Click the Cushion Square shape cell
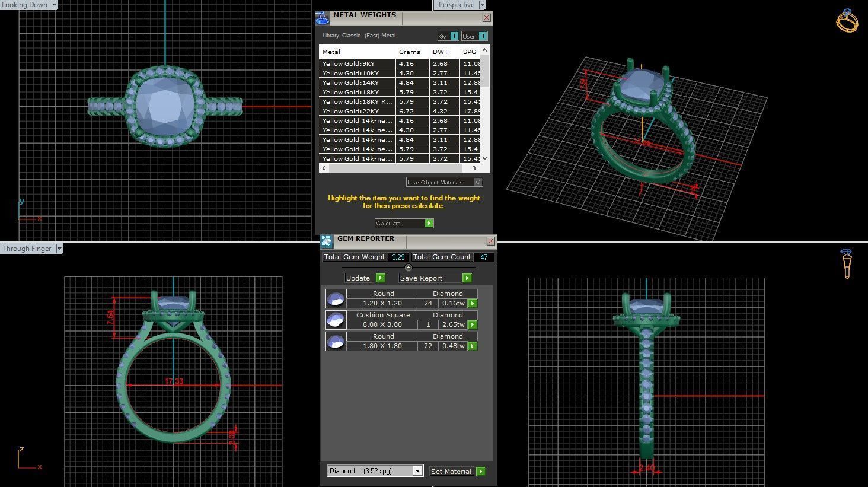Screen dimensions: 868x487 point(382,315)
